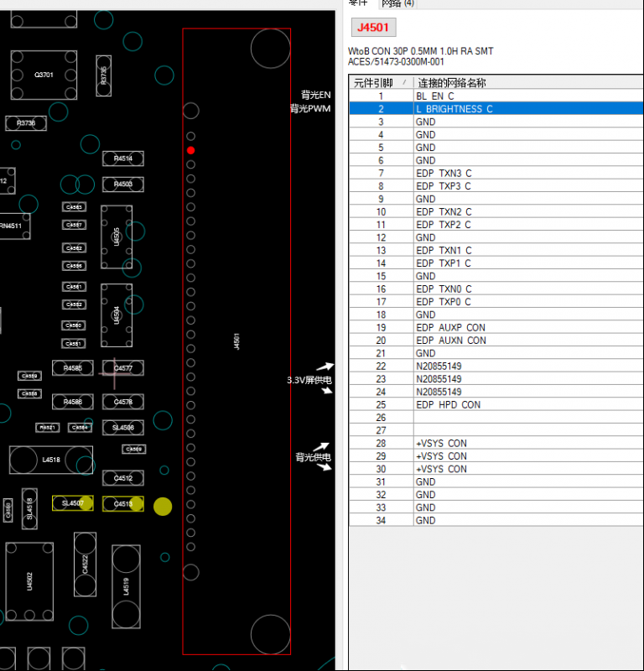644x671 pixels.
Task: Click the 连接的网络名称 column header
Action: pos(528,82)
